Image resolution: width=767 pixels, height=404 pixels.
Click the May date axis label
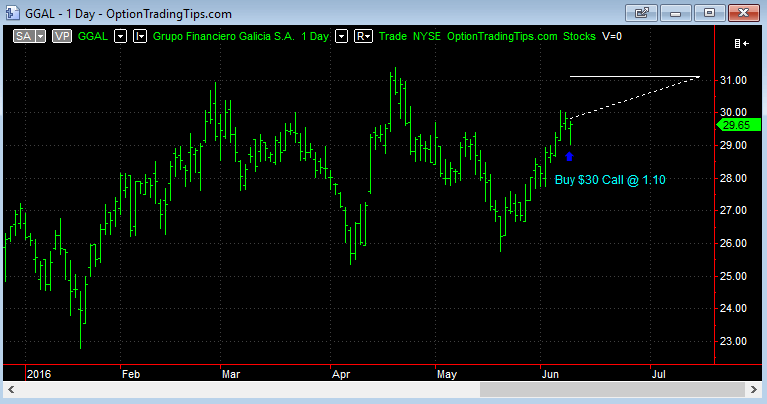click(447, 374)
